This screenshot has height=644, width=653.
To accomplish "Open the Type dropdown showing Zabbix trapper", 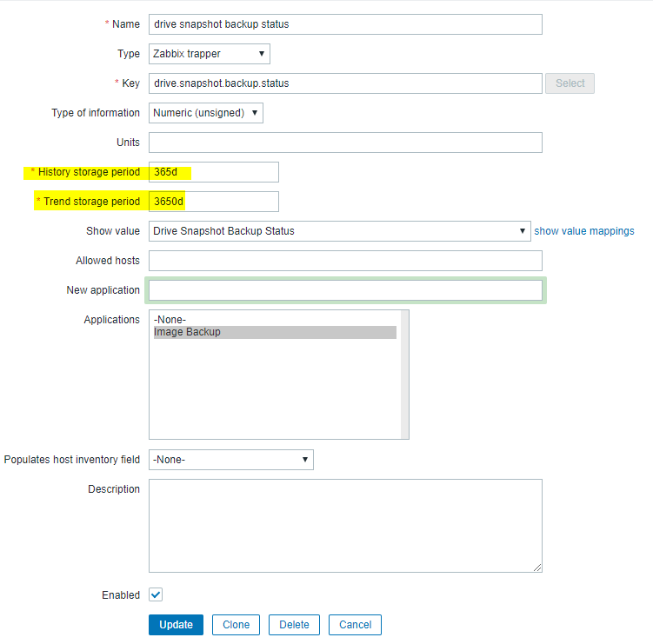I will coord(210,54).
